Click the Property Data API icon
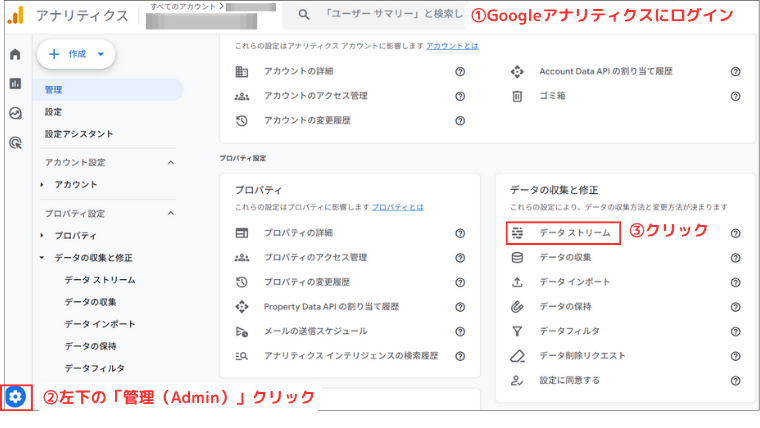Viewport: 760px width, 428px height. click(x=242, y=307)
